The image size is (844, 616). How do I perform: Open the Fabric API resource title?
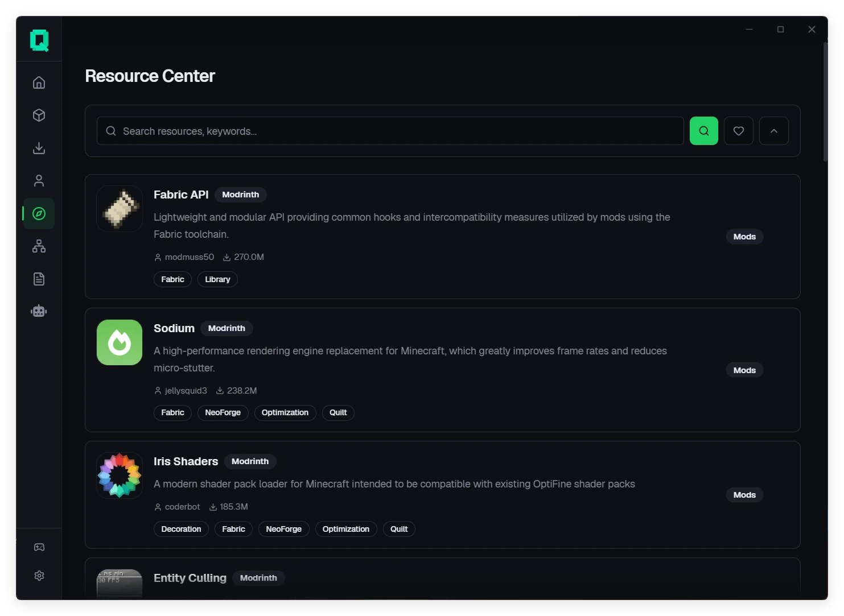pyautogui.click(x=181, y=195)
